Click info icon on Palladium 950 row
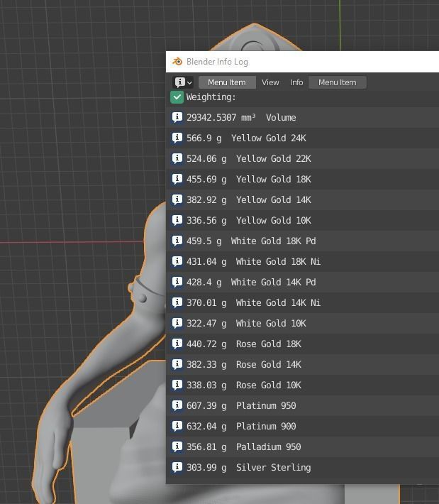 (x=177, y=447)
